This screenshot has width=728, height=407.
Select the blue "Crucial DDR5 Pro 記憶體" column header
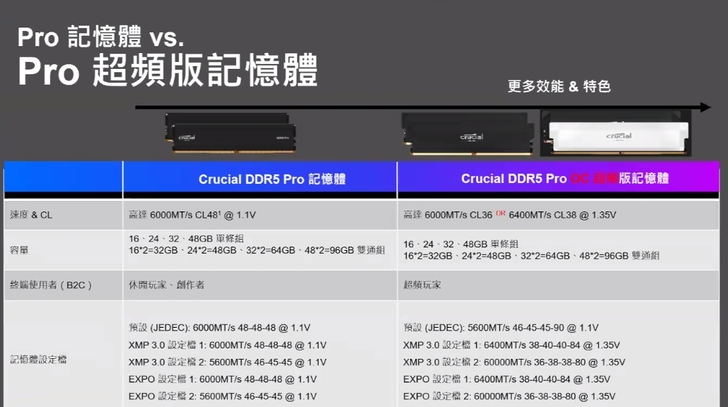pyautogui.click(x=260, y=179)
